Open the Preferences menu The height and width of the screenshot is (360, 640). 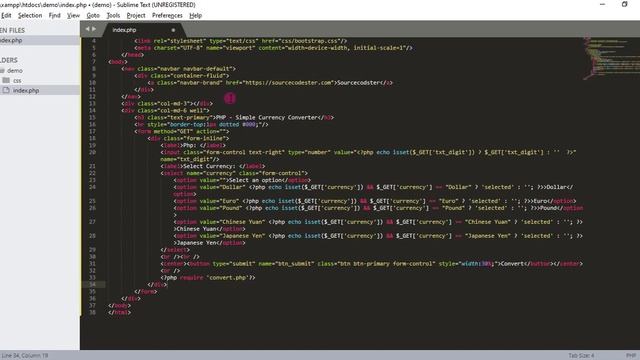pos(167,16)
